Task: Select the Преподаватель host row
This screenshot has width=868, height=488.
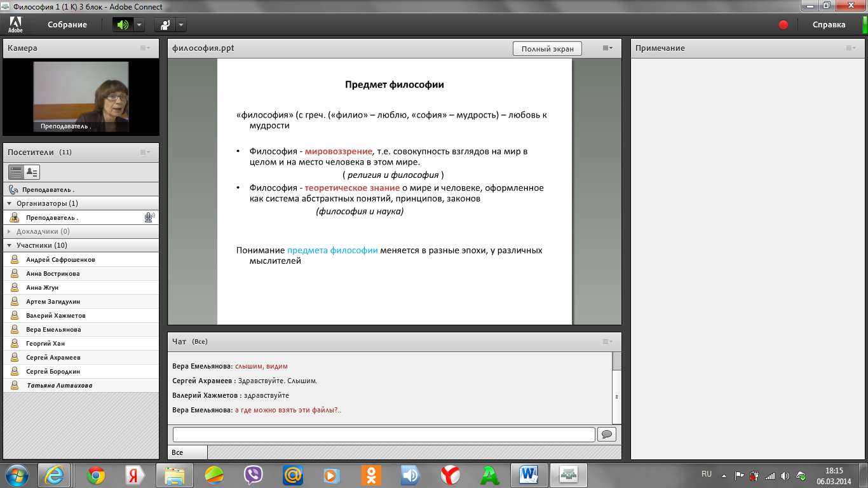Action: click(81, 217)
